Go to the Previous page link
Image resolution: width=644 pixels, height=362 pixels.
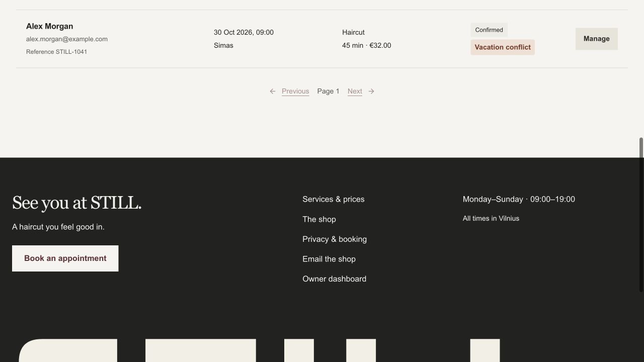coord(295,91)
